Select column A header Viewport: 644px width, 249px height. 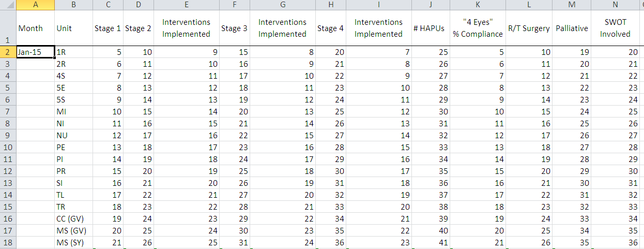35,5
